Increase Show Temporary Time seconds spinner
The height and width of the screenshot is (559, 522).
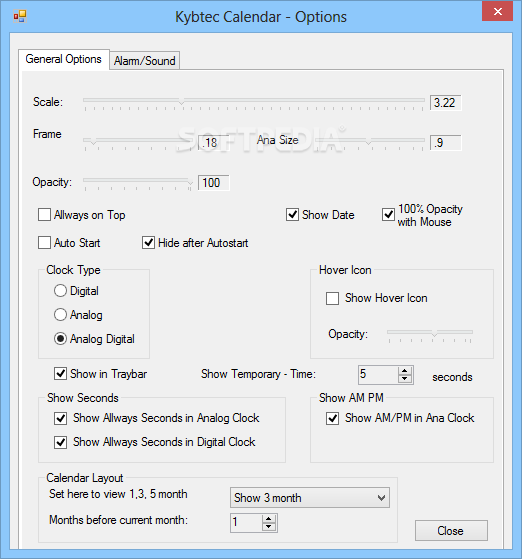[x=405, y=370]
